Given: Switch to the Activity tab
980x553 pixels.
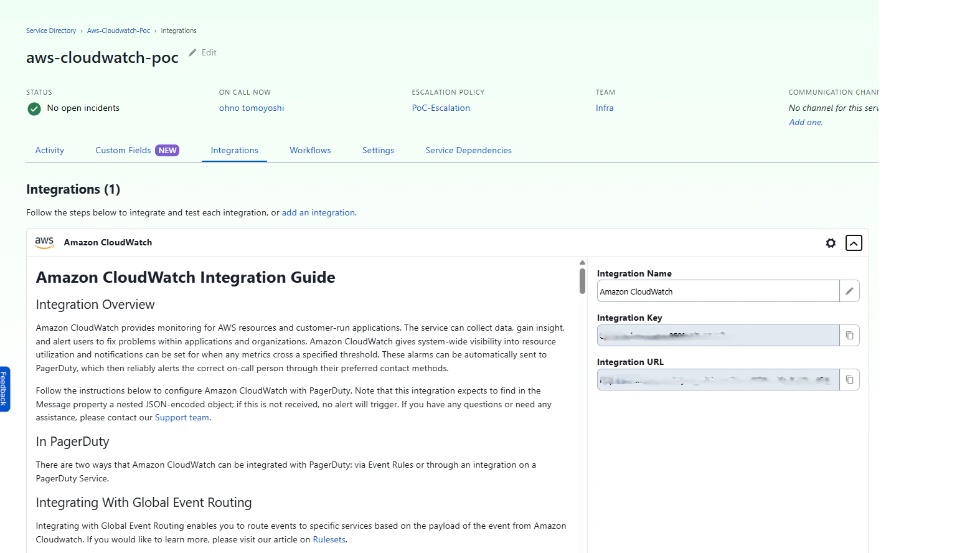Looking at the screenshot, I should (50, 151).
